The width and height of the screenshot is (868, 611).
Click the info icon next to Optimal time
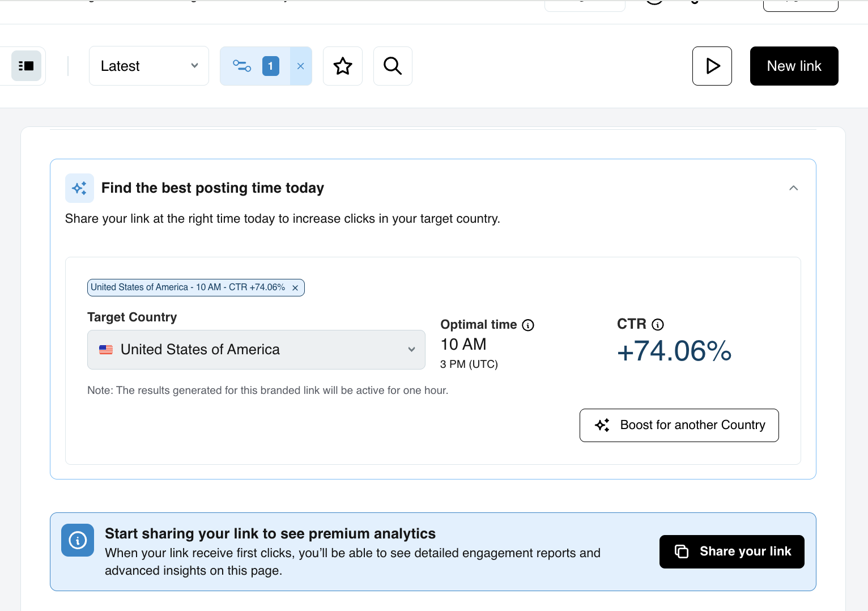528,325
